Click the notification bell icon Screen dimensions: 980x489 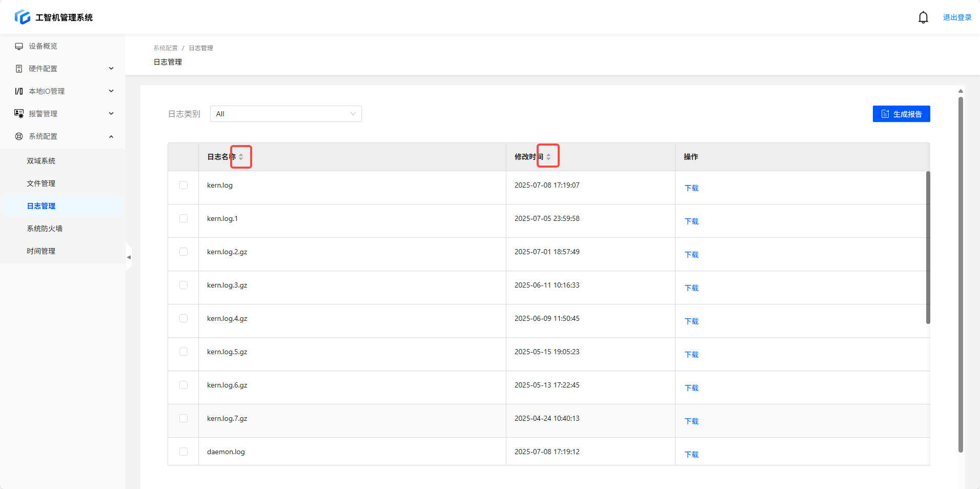[x=923, y=17]
